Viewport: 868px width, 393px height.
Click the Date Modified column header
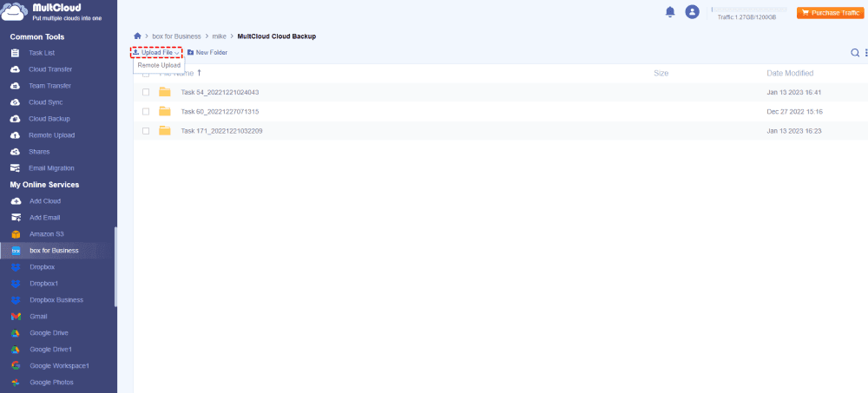click(790, 73)
